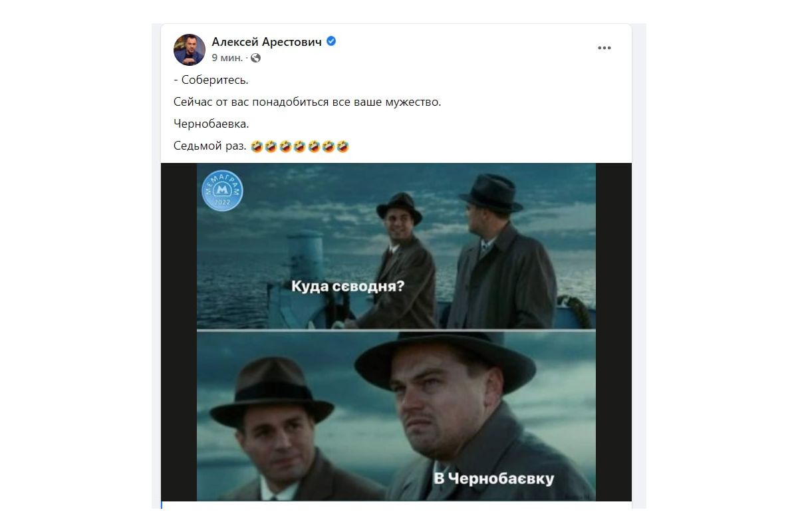Open the three-dot post options menu
This screenshot has height=532, width=798.
pos(604,48)
